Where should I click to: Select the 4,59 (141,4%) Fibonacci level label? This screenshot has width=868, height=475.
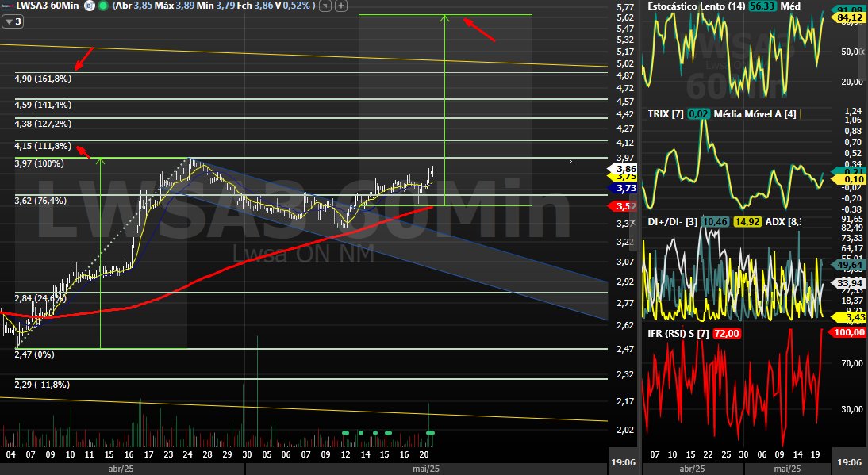(43, 105)
